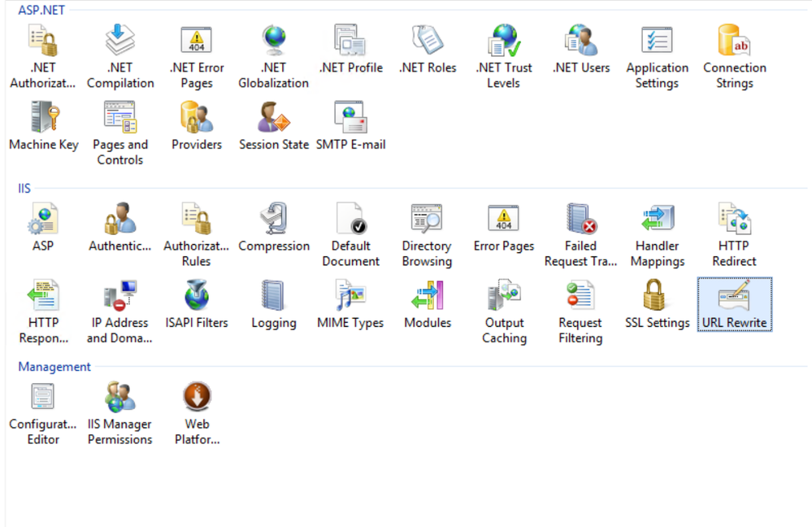The width and height of the screenshot is (812, 527).
Task: Select the URL Rewrite feature
Action: [734, 305]
